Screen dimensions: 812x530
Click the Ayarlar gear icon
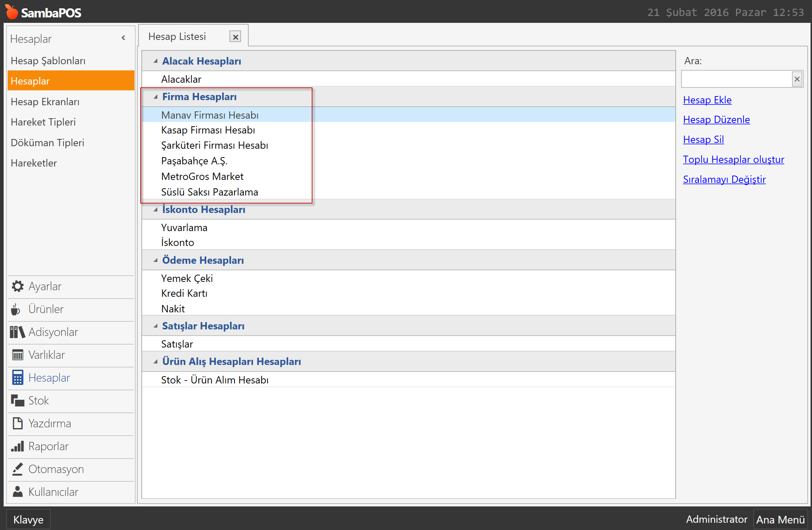click(x=17, y=287)
